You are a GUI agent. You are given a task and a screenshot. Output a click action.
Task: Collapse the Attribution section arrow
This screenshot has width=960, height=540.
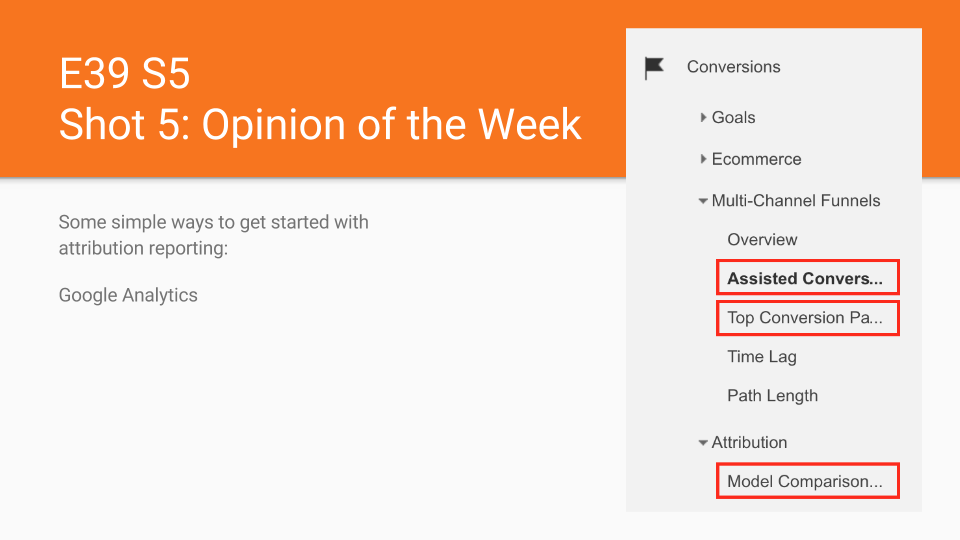pos(703,443)
